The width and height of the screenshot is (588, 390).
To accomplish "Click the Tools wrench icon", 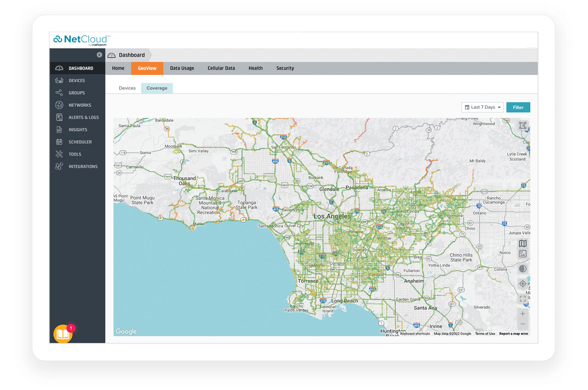I will click(x=59, y=154).
